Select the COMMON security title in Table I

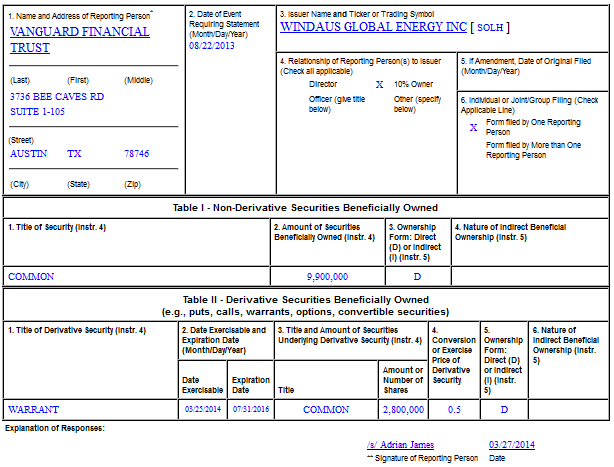tap(31, 277)
